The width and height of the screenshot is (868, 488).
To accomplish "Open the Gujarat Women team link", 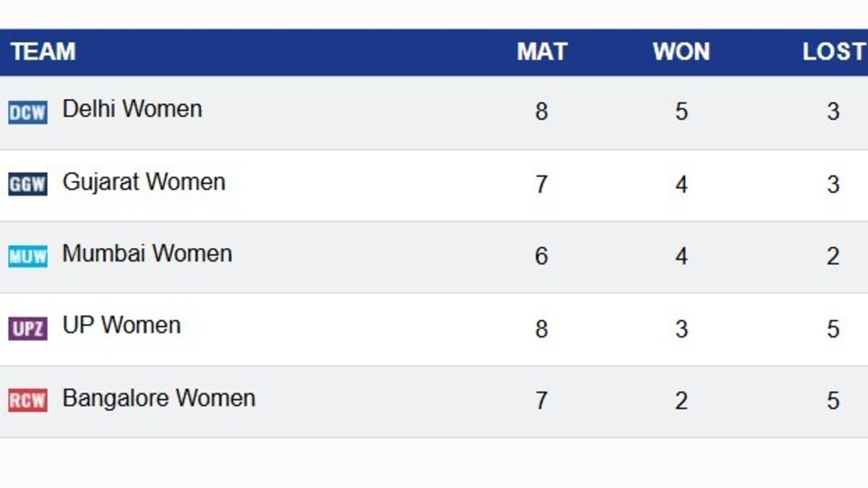I will (x=144, y=181).
